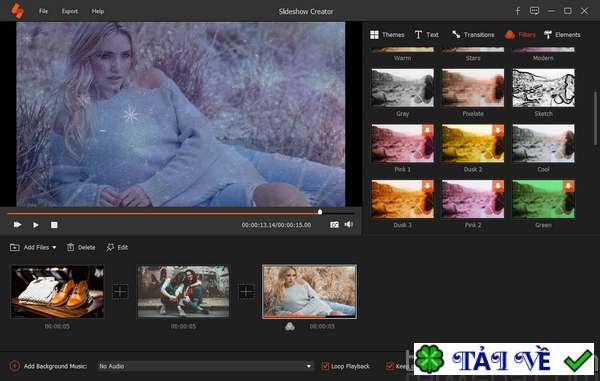Screen dimensions: 600x381
Task: Mute the preview volume speaker icon
Action: pos(348,224)
